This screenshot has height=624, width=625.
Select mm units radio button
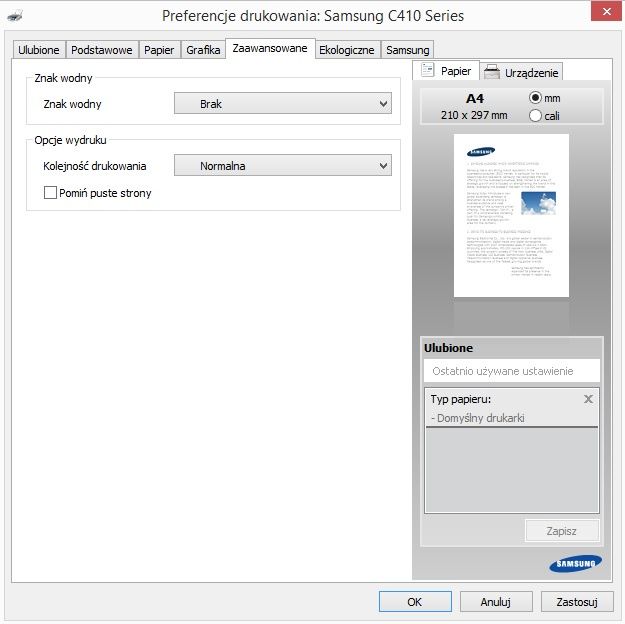[x=535, y=98]
